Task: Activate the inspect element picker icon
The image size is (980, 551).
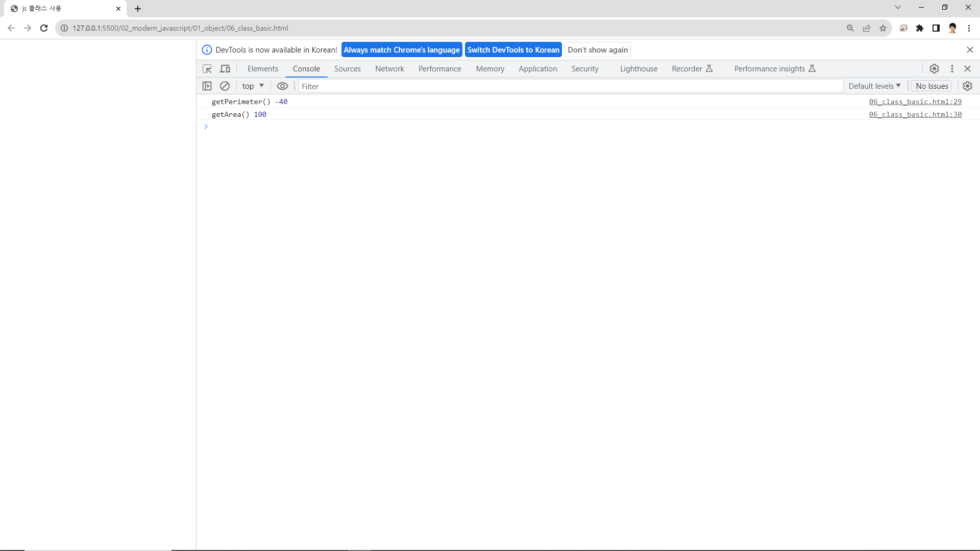Action: (x=207, y=69)
